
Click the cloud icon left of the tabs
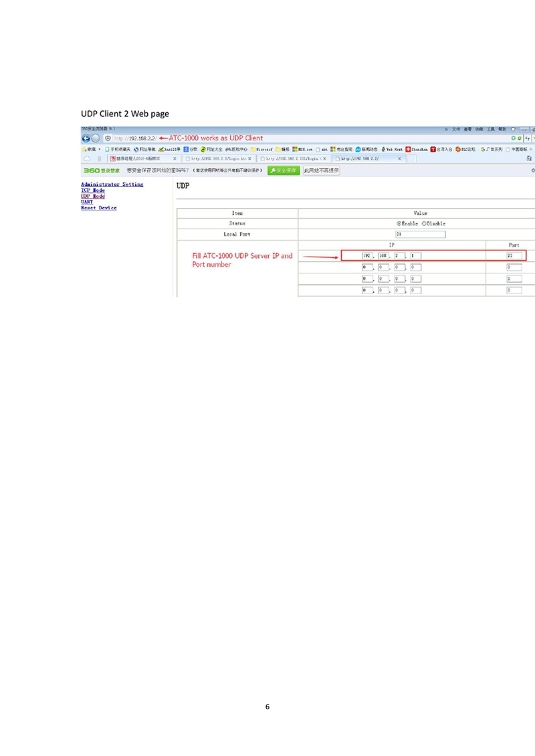[x=87, y=158]
